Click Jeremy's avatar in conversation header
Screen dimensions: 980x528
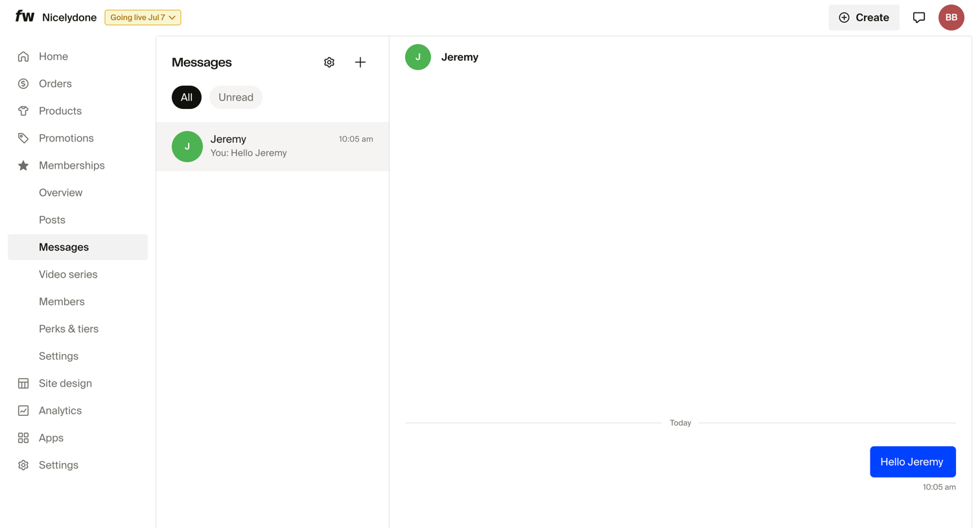coord(418,57)
